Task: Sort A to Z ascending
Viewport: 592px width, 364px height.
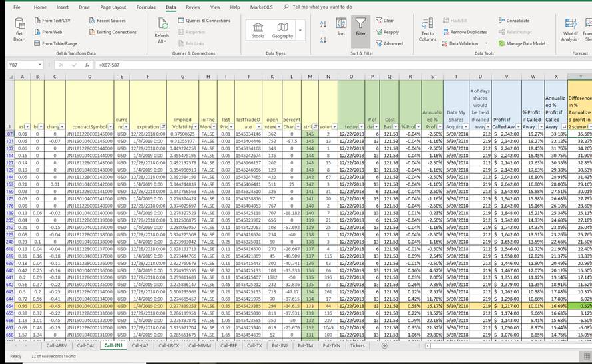Action: coord(323,24)
